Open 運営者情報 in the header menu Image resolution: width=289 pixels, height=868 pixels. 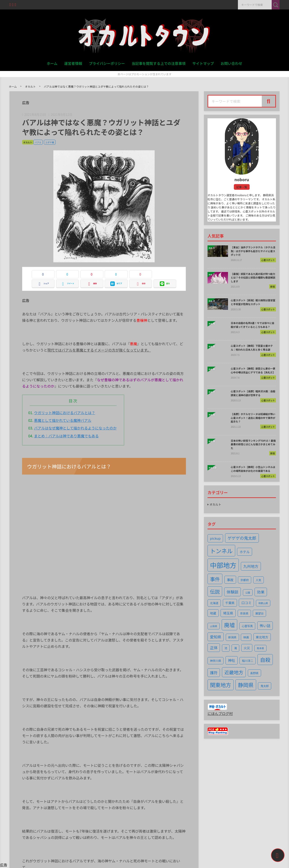[73, 63]
